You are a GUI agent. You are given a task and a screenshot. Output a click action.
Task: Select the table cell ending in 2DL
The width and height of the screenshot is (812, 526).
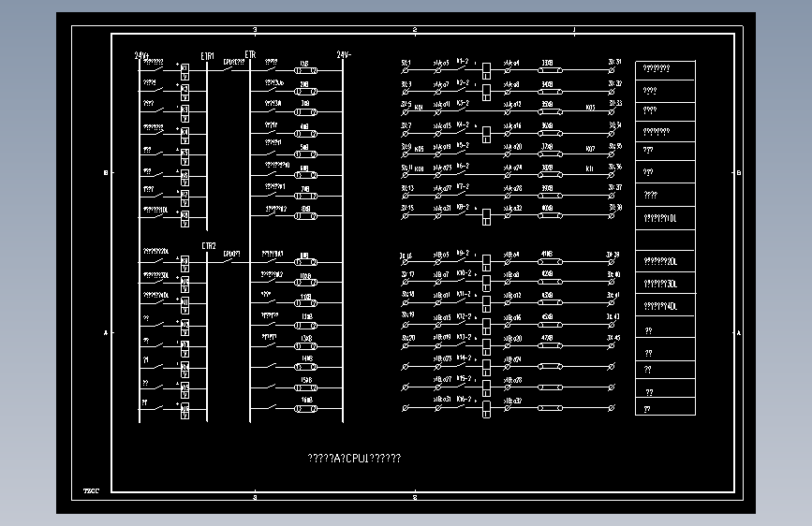click(665, 261)
